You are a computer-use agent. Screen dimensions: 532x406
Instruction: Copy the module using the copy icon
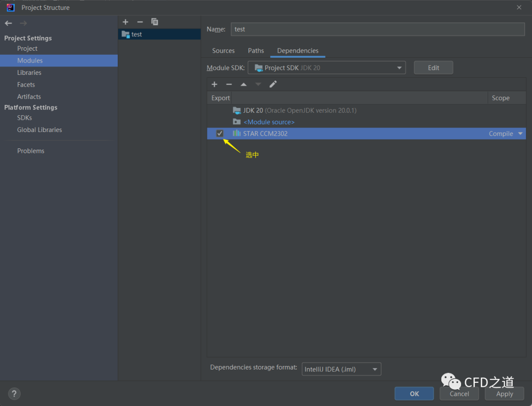[x=155, y=22]
